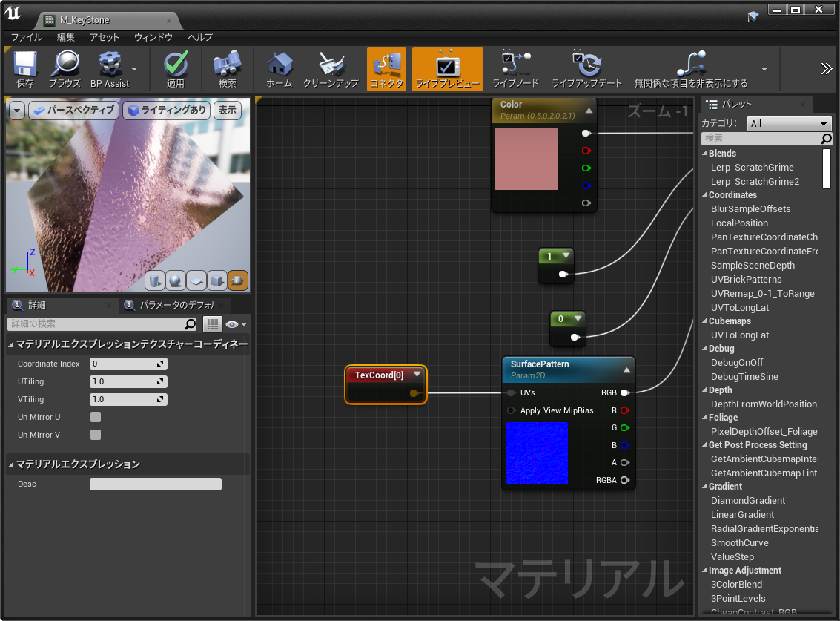
Task: Apply changes with 適用 button
Action: tap(175, 69)
